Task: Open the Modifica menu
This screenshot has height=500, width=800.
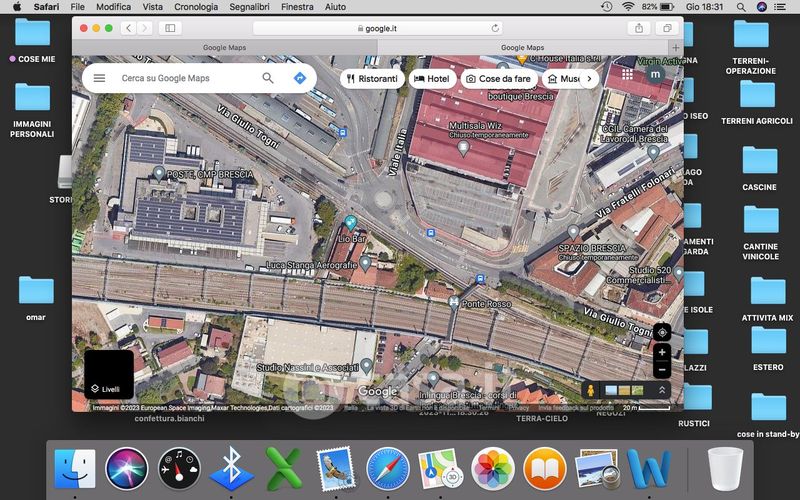Action: [x=113, y=7]
